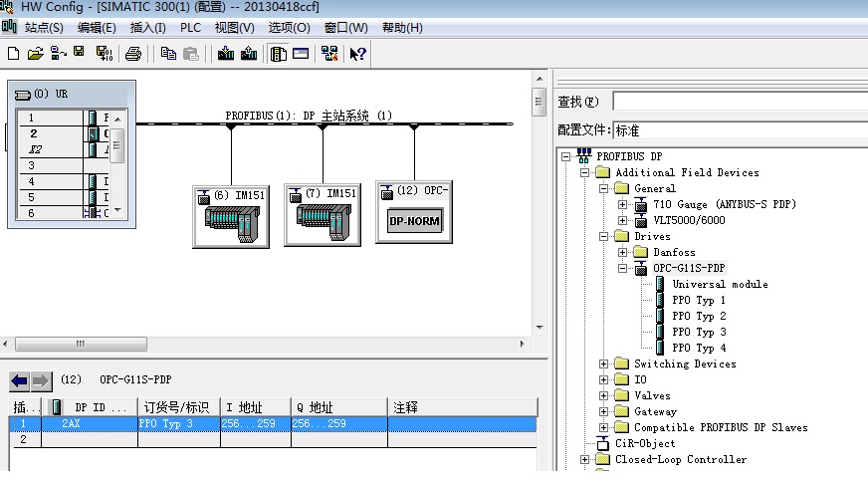Expand the Switching Devices folder
Image resolution: width=868 pixels, height=484 pixels.
point(604,363)
